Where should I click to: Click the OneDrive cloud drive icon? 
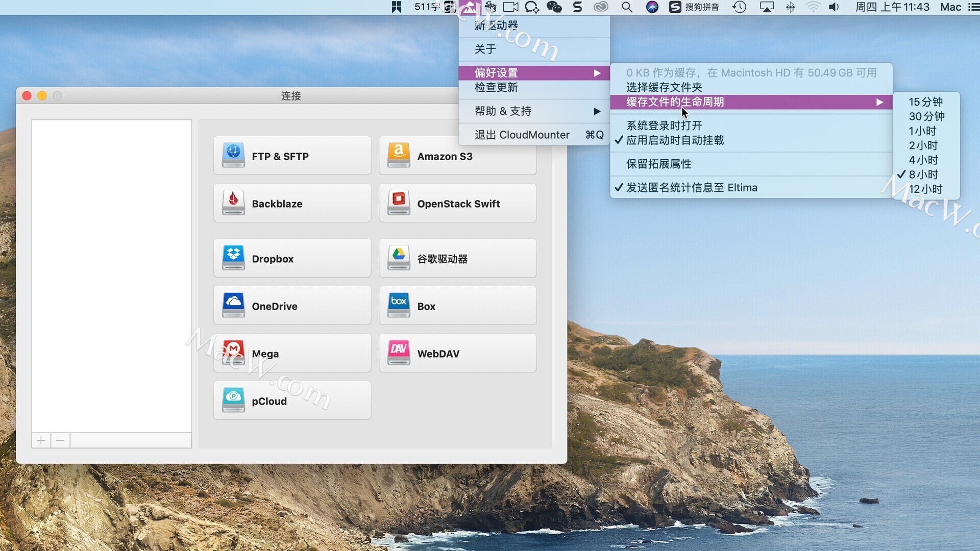point(233,305)
